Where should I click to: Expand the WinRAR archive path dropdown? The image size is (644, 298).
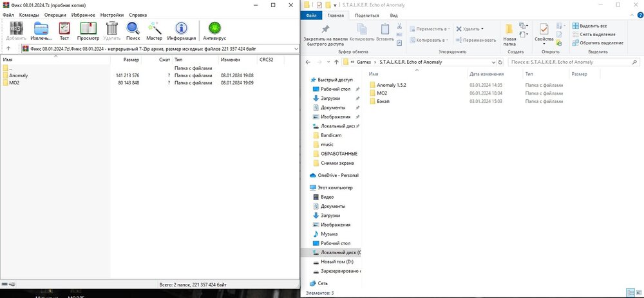click(295, 48)
